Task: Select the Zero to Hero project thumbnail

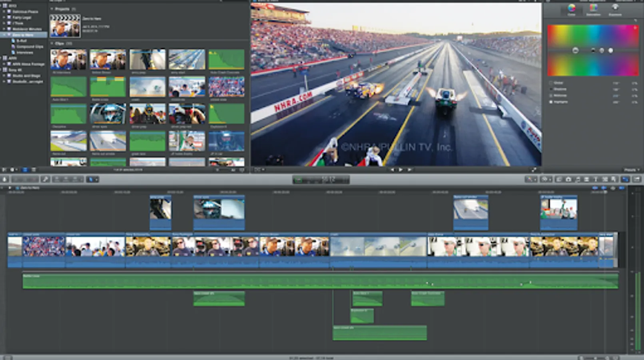Action: point(65,26)
